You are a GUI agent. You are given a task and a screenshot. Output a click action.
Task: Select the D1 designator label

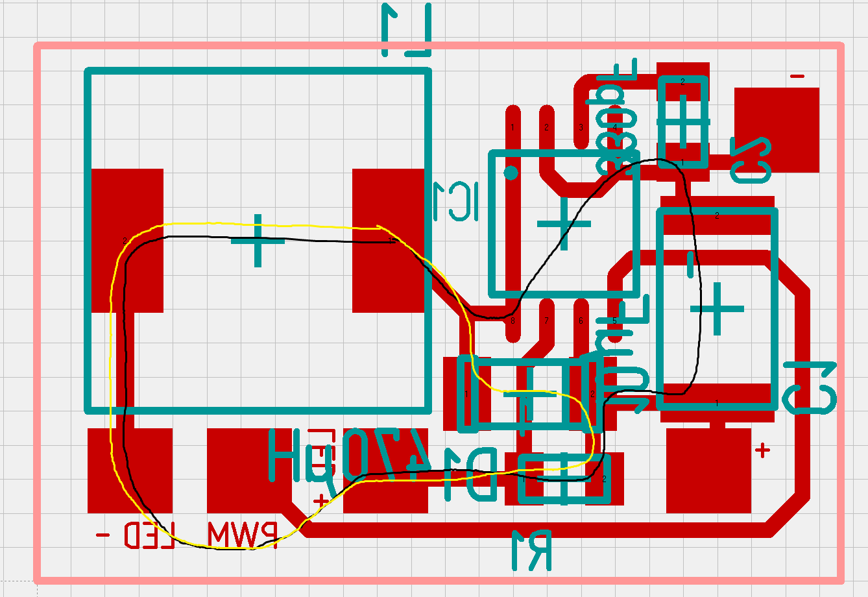coord(471,475)
